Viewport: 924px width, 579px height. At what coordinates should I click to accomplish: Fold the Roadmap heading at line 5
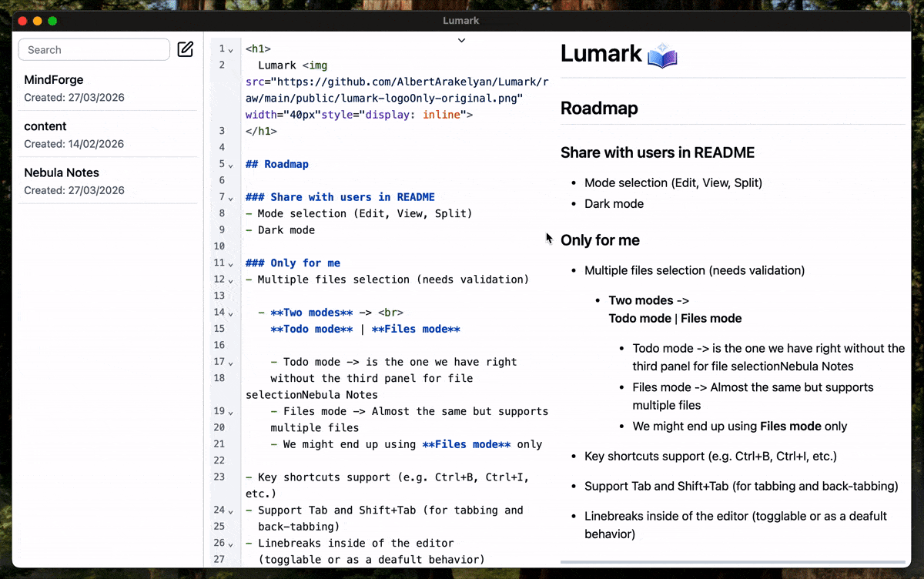coord(230,165)
